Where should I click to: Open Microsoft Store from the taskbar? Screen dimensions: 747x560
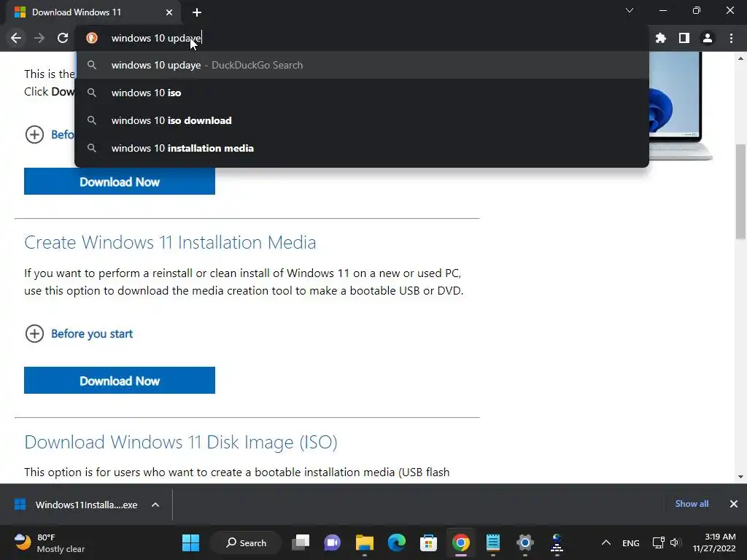tap(428, 542)
